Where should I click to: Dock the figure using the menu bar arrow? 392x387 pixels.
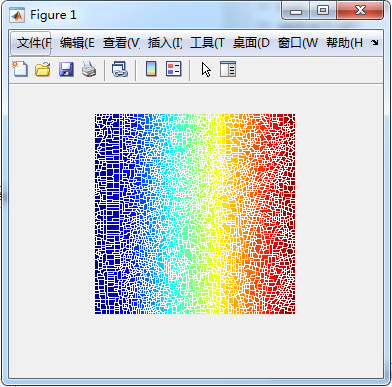[x=375, y=43]
